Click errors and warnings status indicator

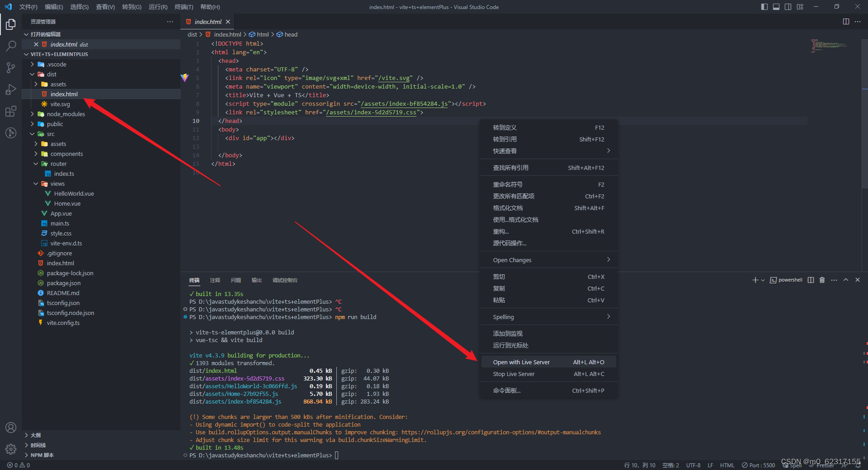(19, 465)
